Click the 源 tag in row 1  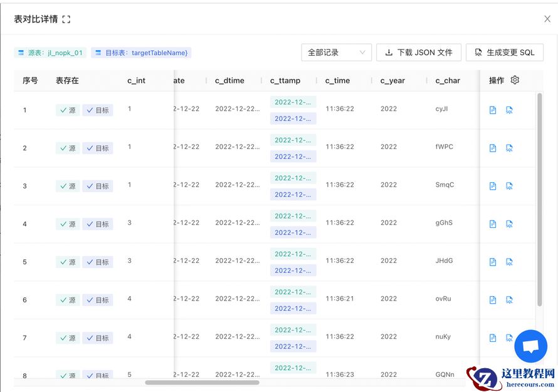68,110
